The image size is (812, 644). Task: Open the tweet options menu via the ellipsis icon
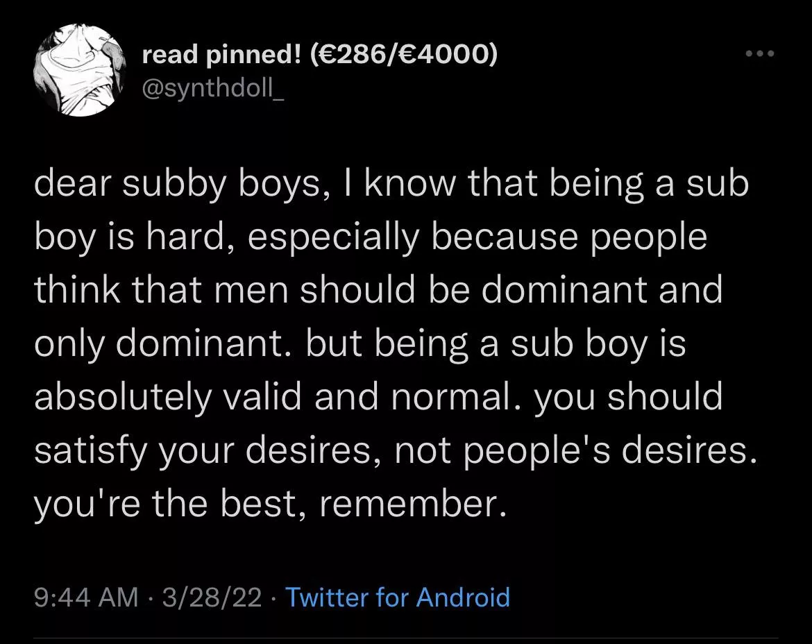click(x=761, y=52)
